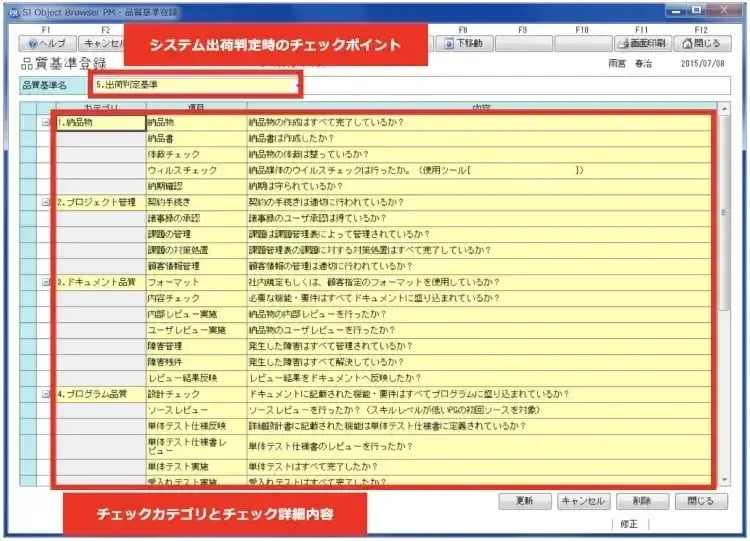Collapse the 1.納品物 category group
This screenshot has height=541, width=750.
tap(46, 123)
